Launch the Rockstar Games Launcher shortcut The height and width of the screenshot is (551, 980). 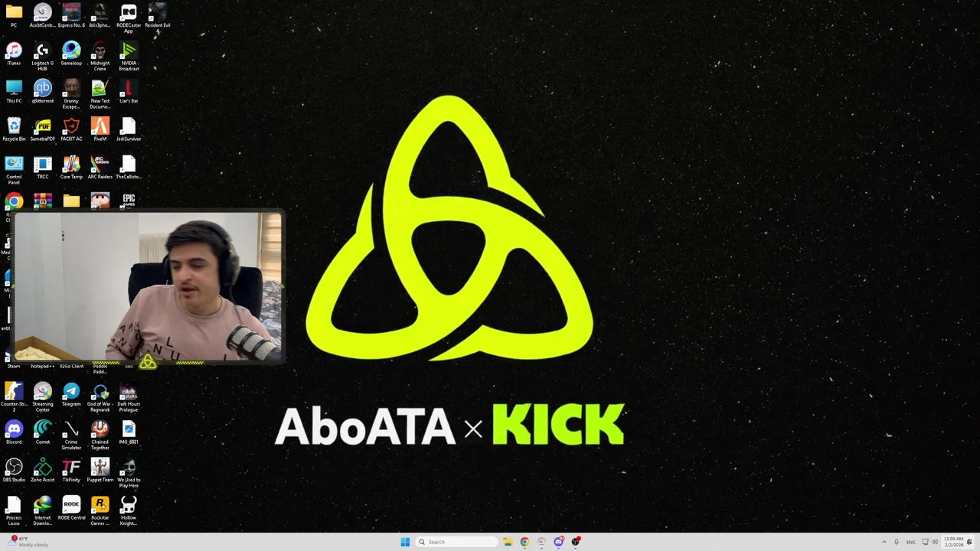(x=100, y=510)
